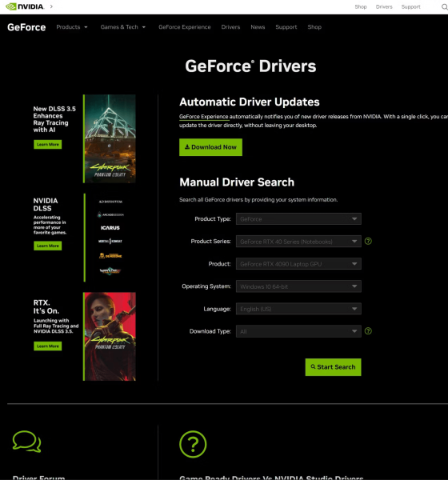Click the Start Search button
Viewport: 448px width, 480px height.
tap(333, 367)
